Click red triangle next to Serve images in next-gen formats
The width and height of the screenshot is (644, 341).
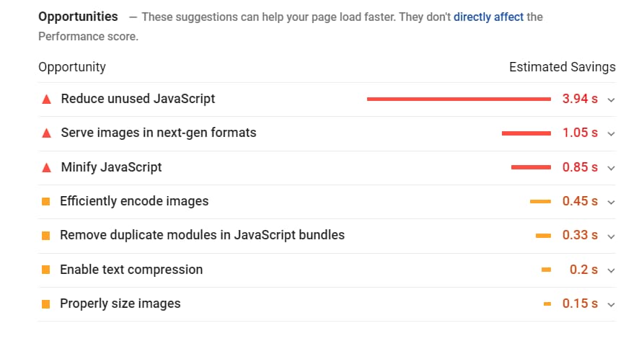pyautogui.click(x=46, y=133)
